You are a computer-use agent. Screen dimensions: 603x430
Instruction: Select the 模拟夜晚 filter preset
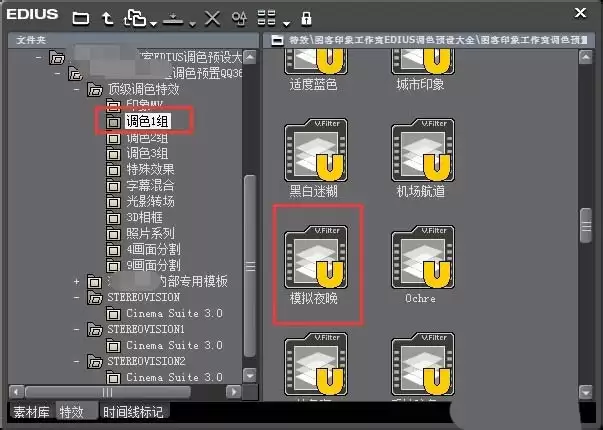[316, 265]
